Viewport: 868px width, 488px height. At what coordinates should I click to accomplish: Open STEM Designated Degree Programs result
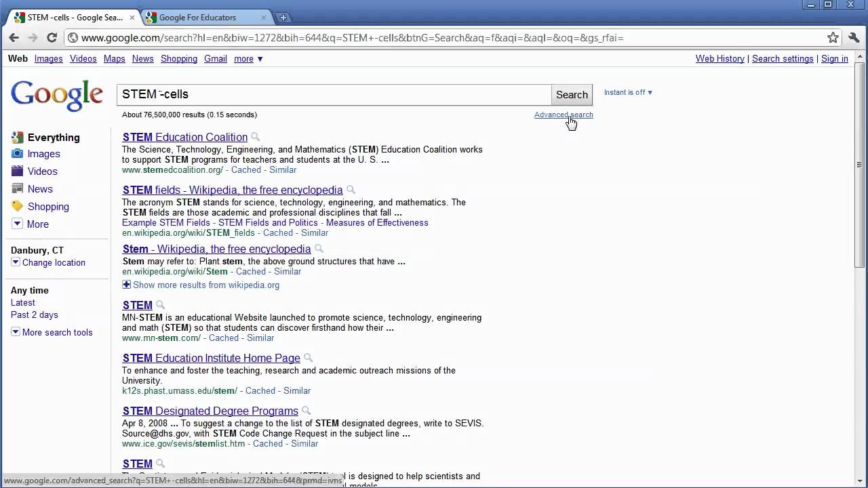pyautogui.click(x=210, y=411)
